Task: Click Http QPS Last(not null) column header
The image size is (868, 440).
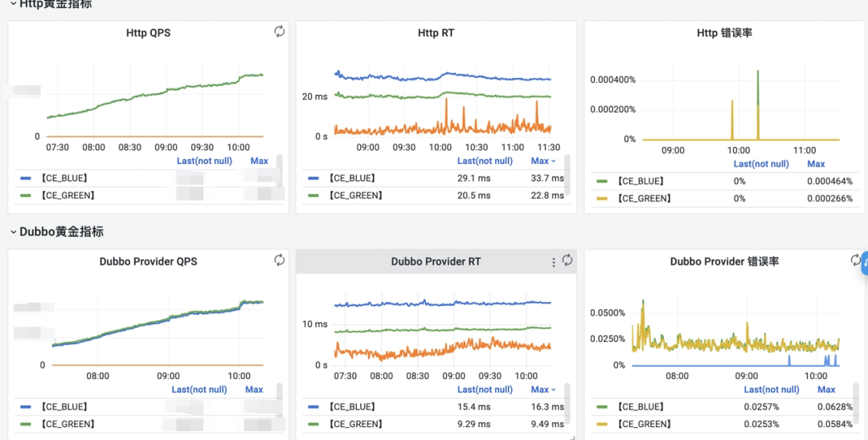Action: pos(204,161)
